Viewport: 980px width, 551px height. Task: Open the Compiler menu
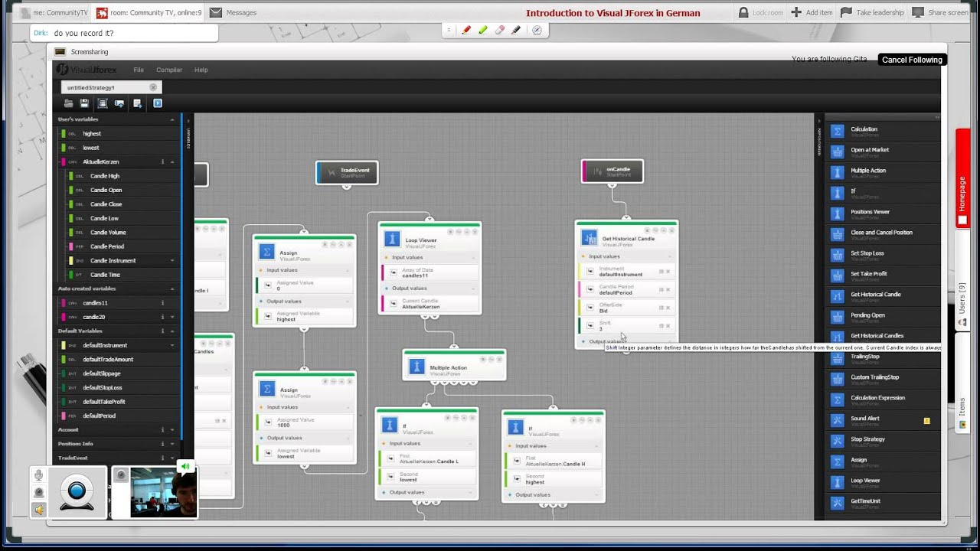click(169, 70)
